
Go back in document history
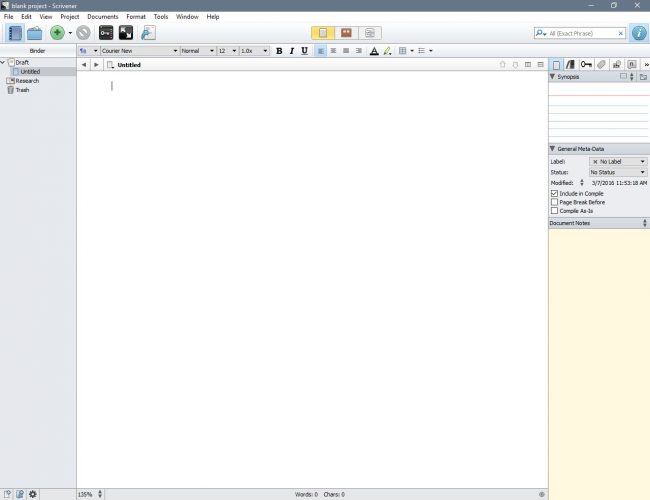click(84, 65)
